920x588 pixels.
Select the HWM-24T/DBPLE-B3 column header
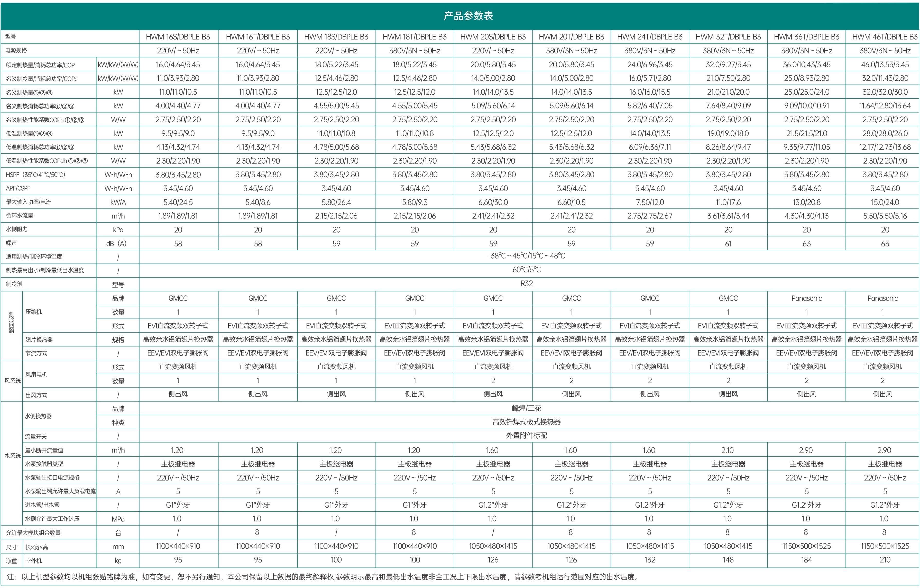point(649,37)
